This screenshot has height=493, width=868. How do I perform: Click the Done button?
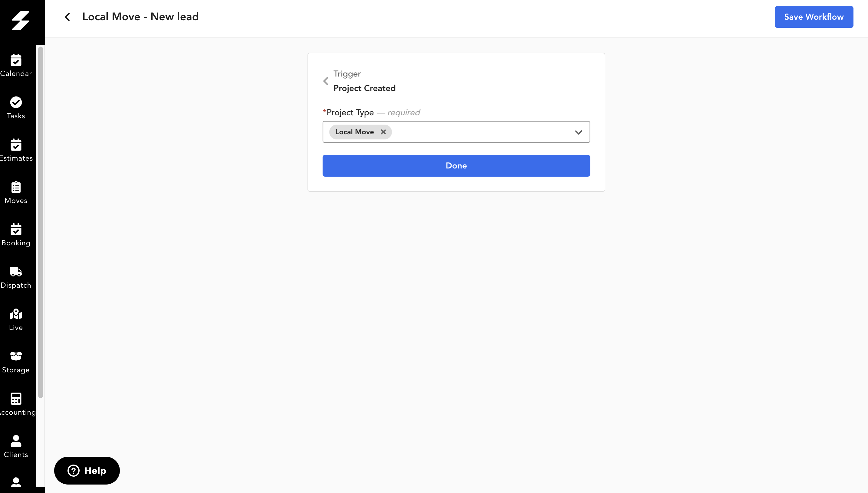coord(456,165)
